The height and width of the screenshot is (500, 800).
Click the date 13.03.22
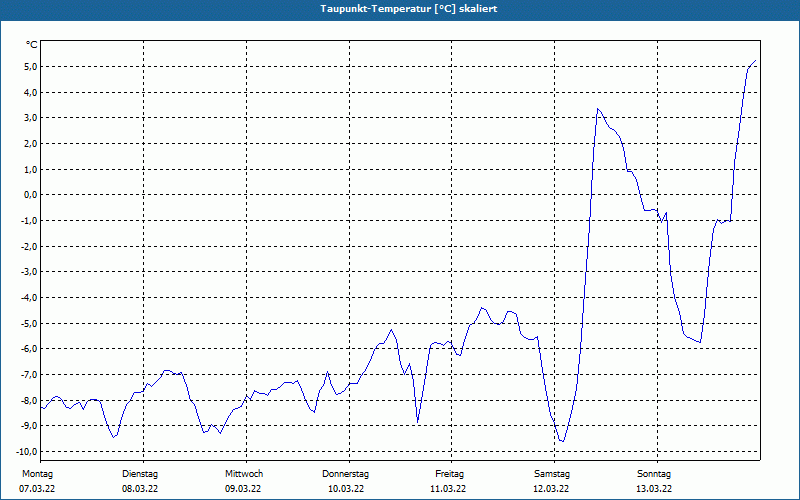654,489
